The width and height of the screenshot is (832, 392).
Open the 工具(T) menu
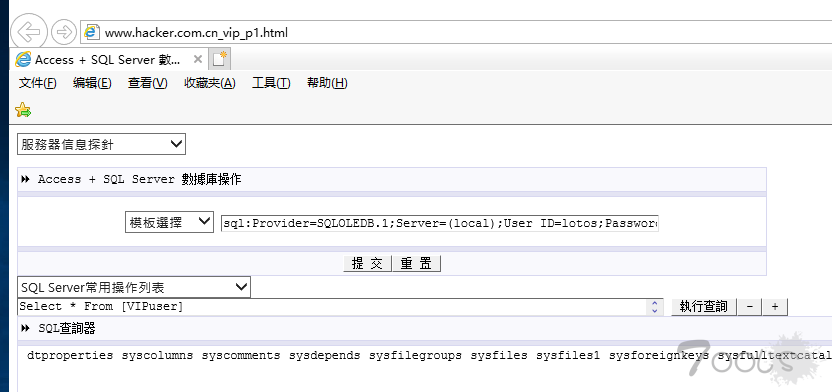(x=271, y=83)
